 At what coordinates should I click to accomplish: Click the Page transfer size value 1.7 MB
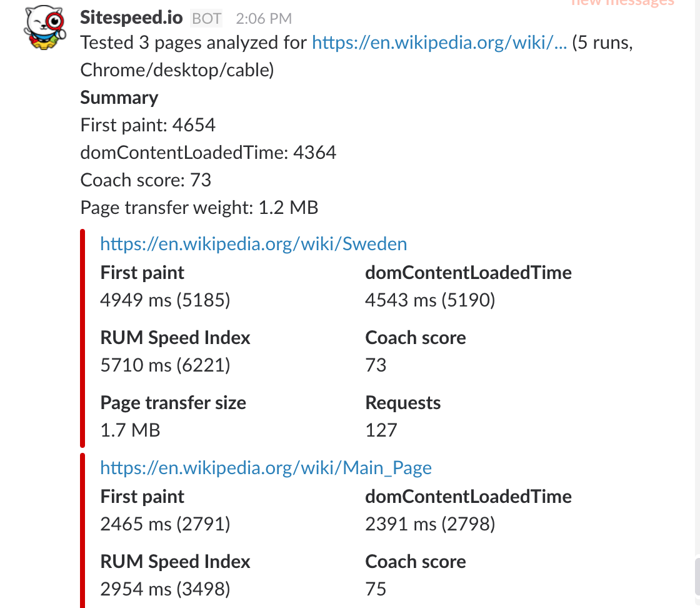coord(130,430)
